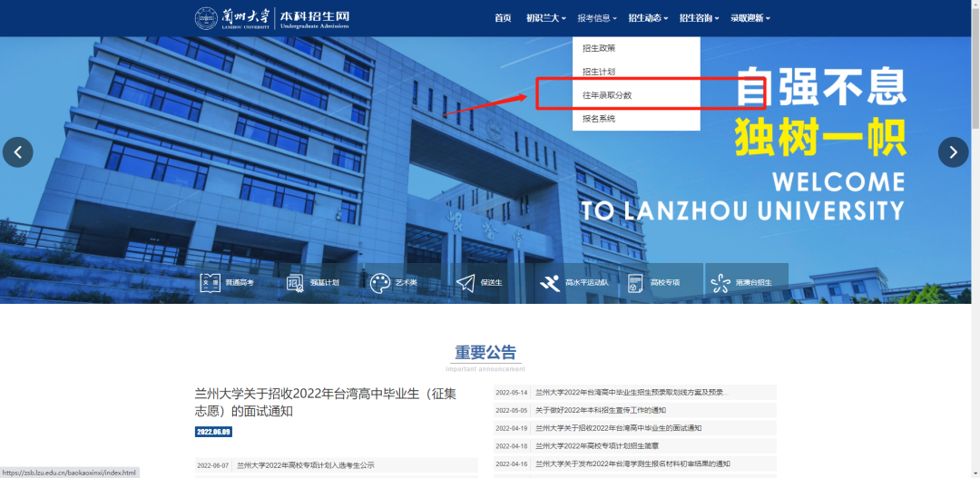Expand the 招生咨询 menu

pyautogui.click(x=699, y=18)
